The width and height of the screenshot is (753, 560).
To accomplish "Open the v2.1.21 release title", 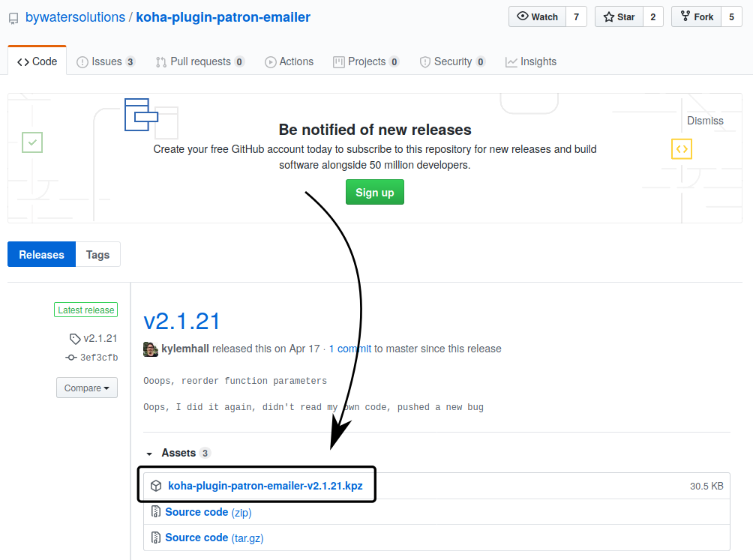I will (181, 321).
